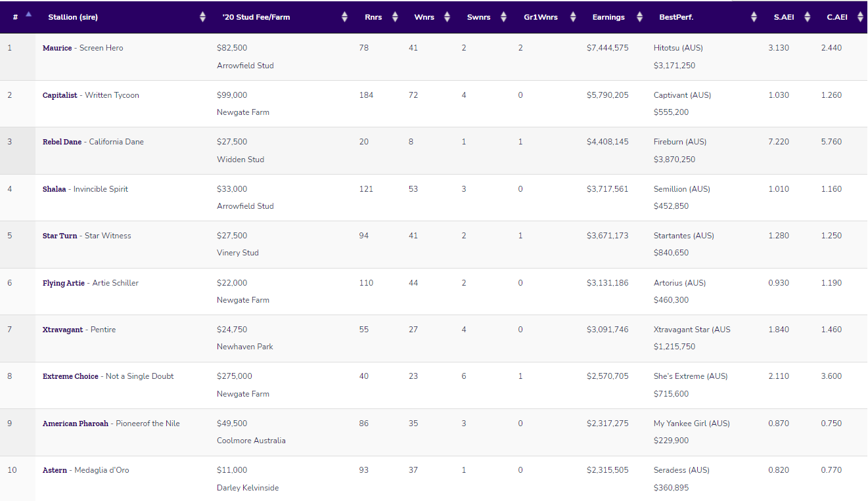
Task: Sort by '20 Stud Fee/Farm arrows
Action: tap(344, 17)
